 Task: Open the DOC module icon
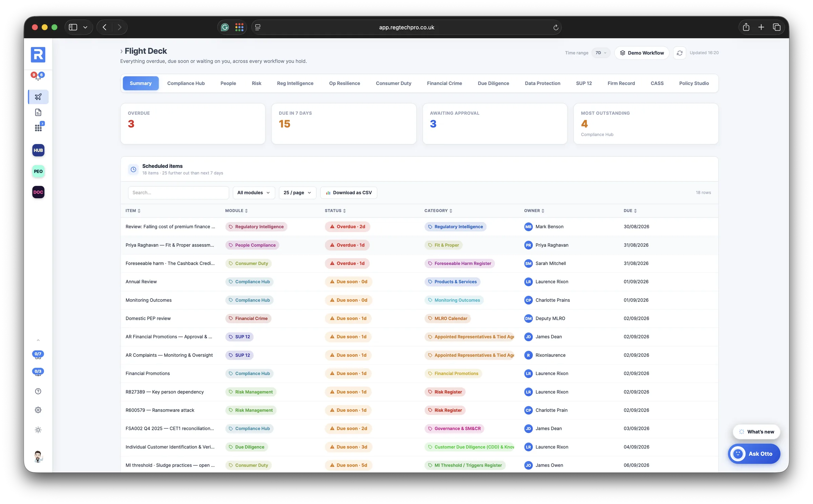pos(38,192)
